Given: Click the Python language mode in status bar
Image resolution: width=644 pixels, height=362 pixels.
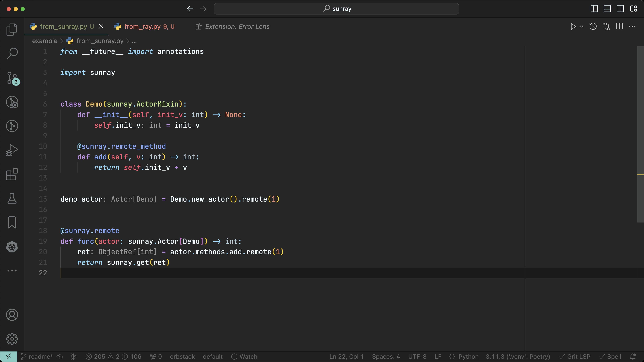Looking at the screenshot, I should point(468,356).
